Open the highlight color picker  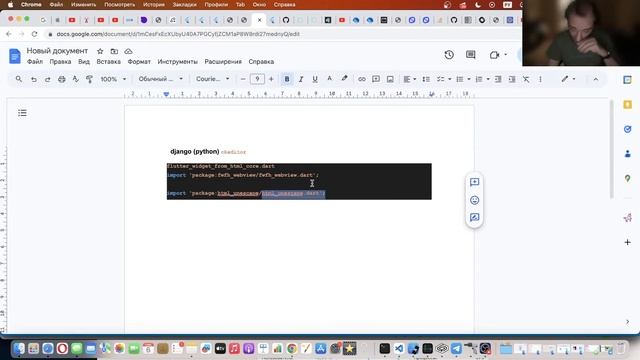(344, 79)
